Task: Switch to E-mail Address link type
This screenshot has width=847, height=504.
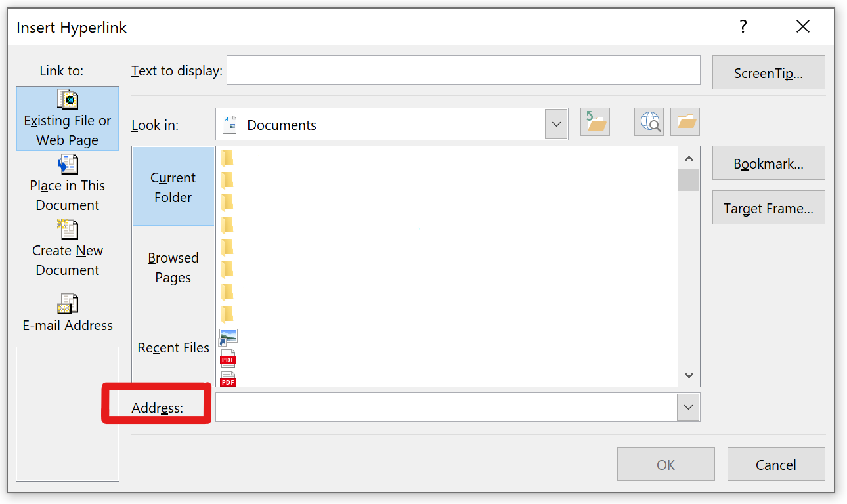Action: (x=68, y=314)
